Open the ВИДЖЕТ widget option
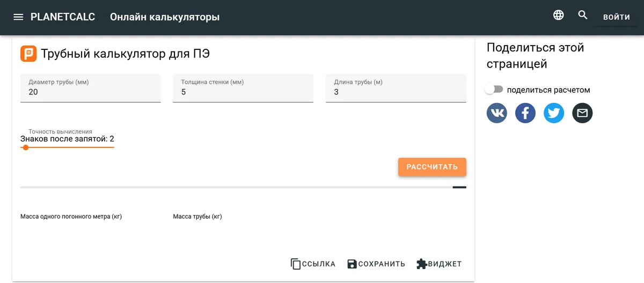 pyautogui.click(x=439, y=264)
